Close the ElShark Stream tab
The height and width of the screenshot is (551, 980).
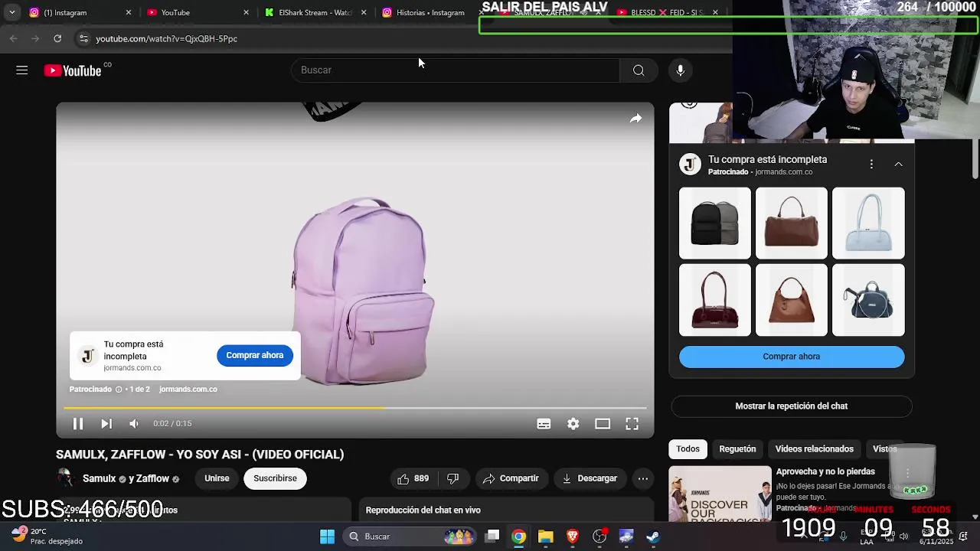coord(364,12)
